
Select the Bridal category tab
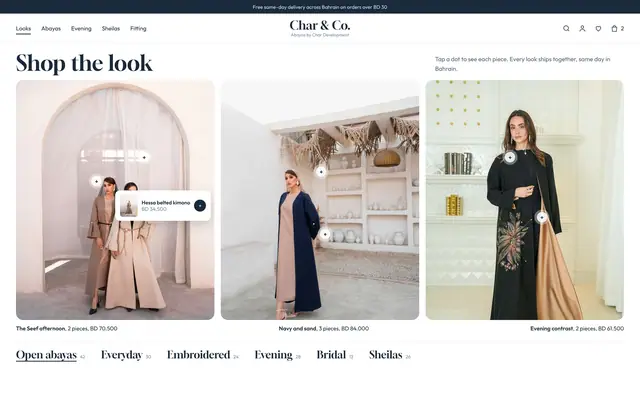click(x=331, y=355)
